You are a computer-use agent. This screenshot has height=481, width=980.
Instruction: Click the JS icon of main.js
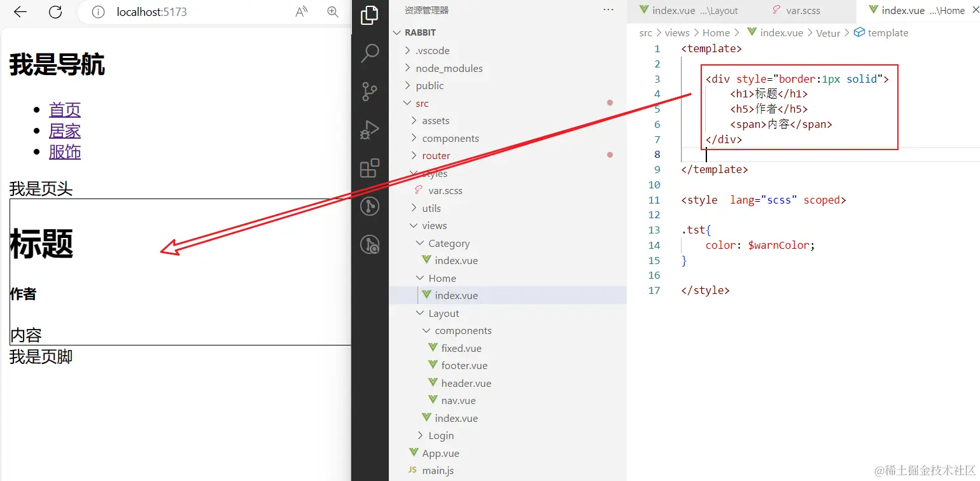412,470
